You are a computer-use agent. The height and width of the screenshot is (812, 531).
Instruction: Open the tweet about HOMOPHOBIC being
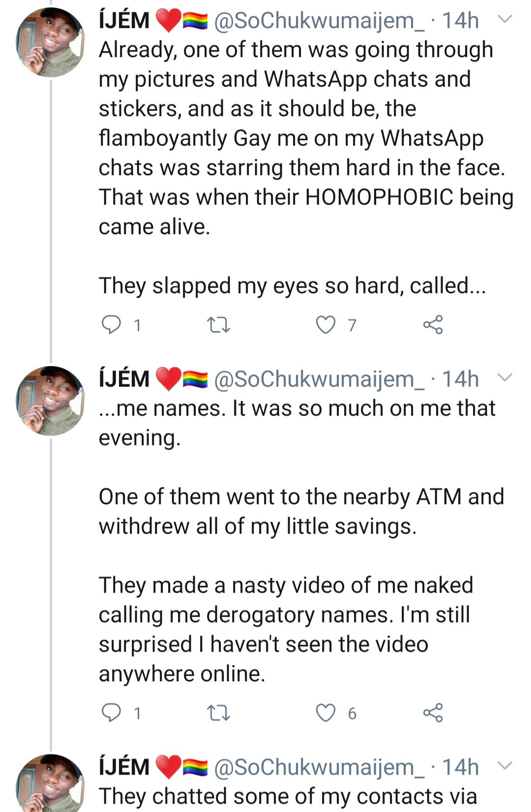click(305, 197)
